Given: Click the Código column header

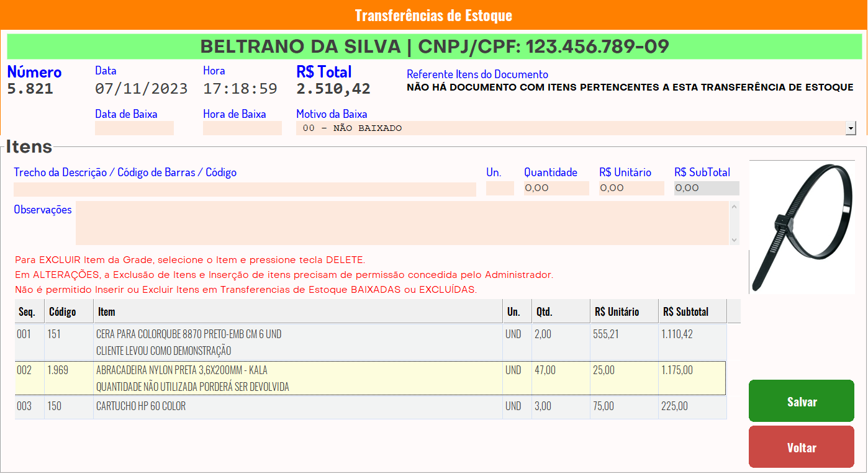Looking at the screenshot, I should (x=69, y=311).
